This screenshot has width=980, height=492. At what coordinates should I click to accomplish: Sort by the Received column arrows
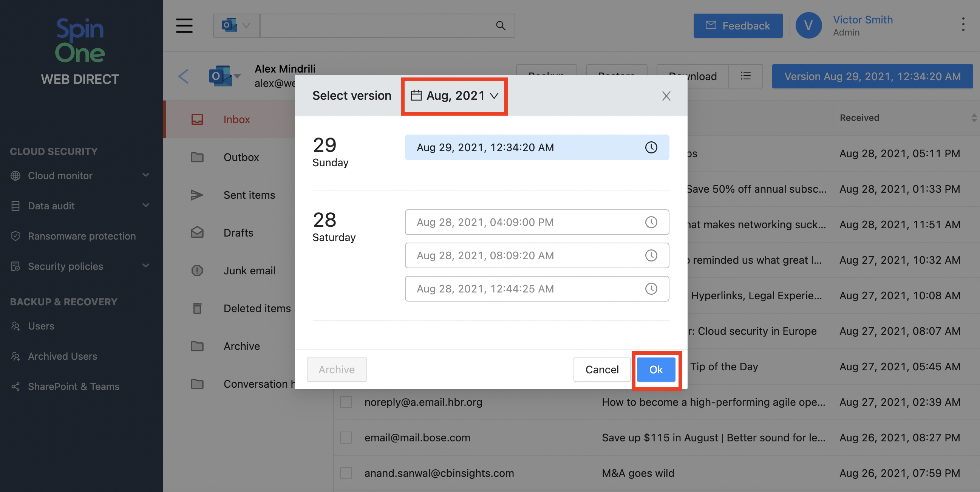click(974, 118)
